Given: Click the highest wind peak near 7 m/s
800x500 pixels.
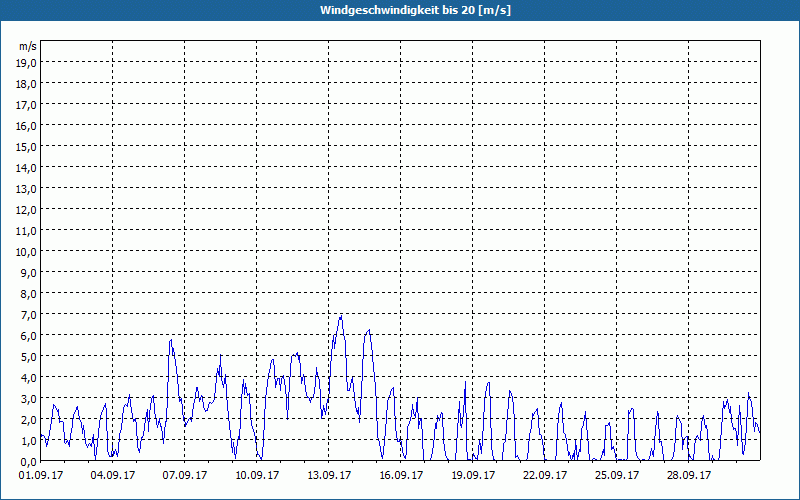Looking at the screenshot, I should tap(341, 317).
